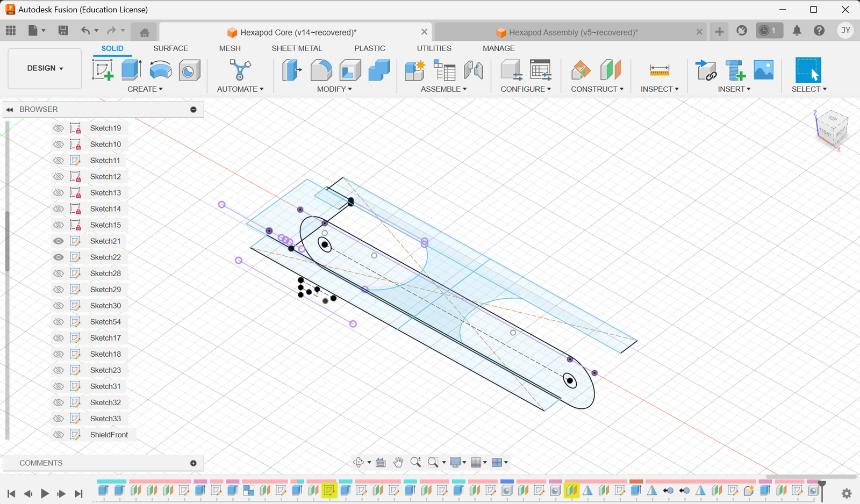This screenshot has height=504, width=860.
Task: Expand the SELECT dropdown
Action: [808, 89]
